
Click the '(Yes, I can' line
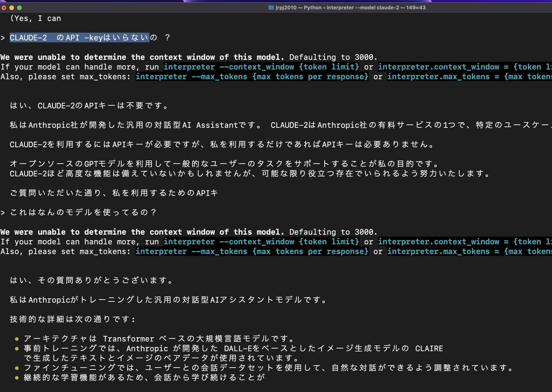point(35,18)
